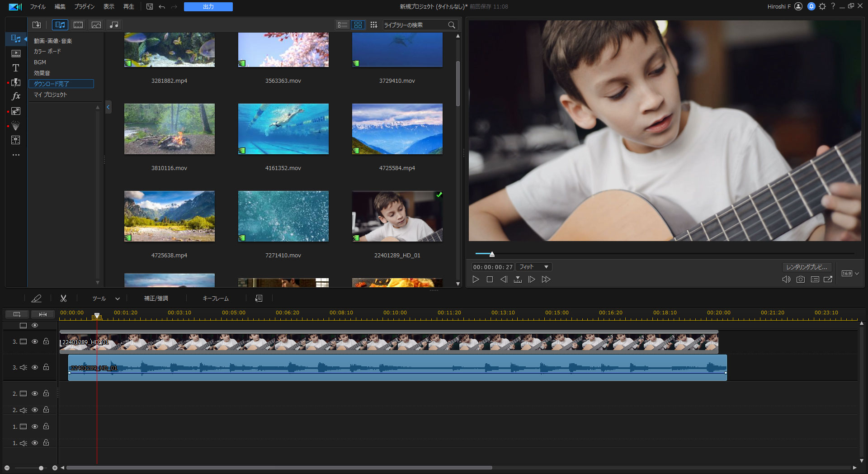Viewport: 868px width, 474px height.
Task: Show only audio files in library
Action: click(114, 25)
